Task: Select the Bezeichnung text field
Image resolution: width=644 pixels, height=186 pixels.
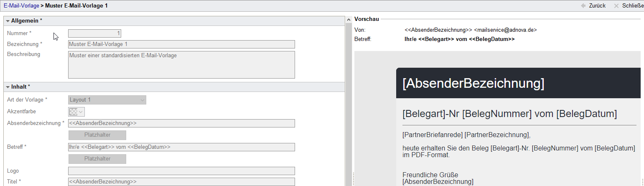Action: [x=181, y=44]
